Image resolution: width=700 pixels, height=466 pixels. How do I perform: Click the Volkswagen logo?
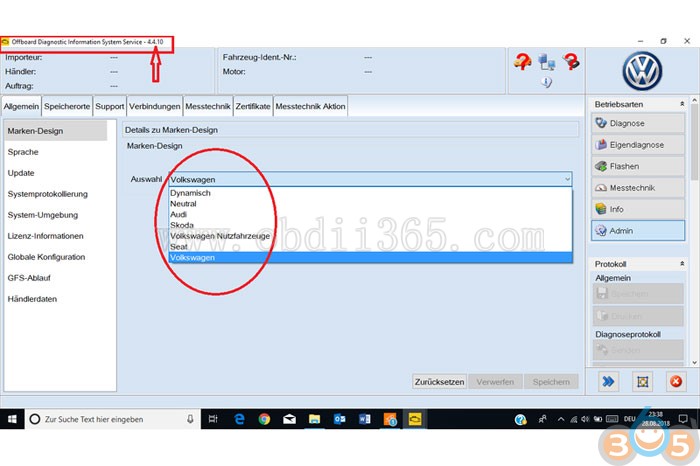[x=642, y=71]
